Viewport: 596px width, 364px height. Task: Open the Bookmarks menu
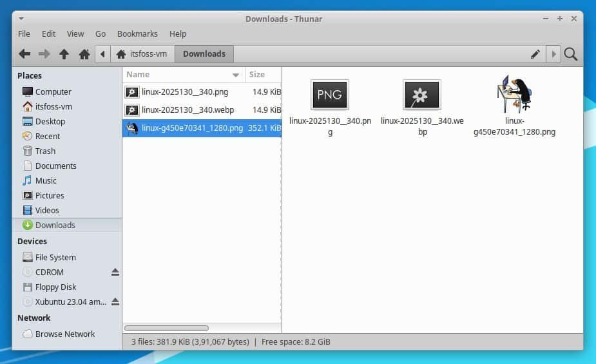coord(137,34)
